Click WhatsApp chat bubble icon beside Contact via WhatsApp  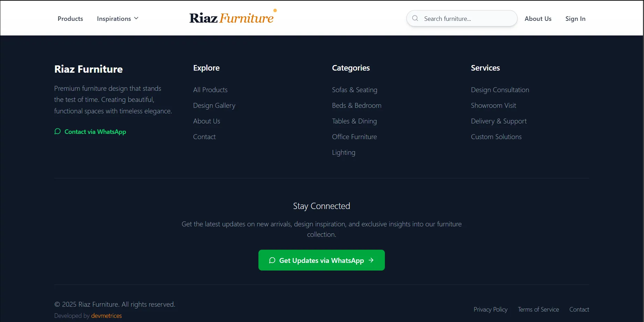click(58, 131)
